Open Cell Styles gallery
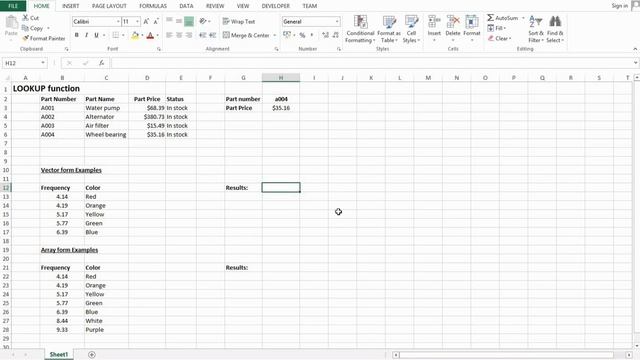The height and width of the screenshot is (360, 640). pos(411,29)
